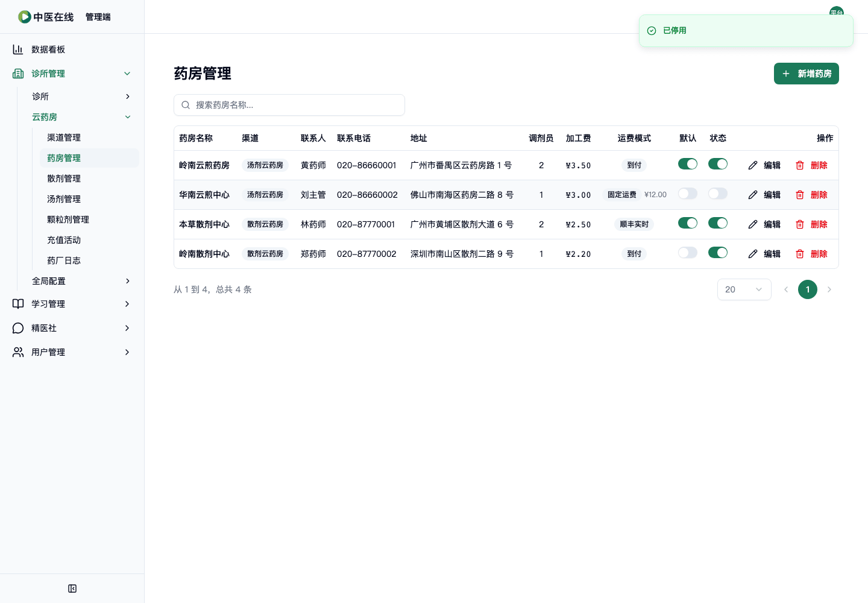Select page 1 button
Image resolution: width=868 pixels, height=603 pixels.
808,289
